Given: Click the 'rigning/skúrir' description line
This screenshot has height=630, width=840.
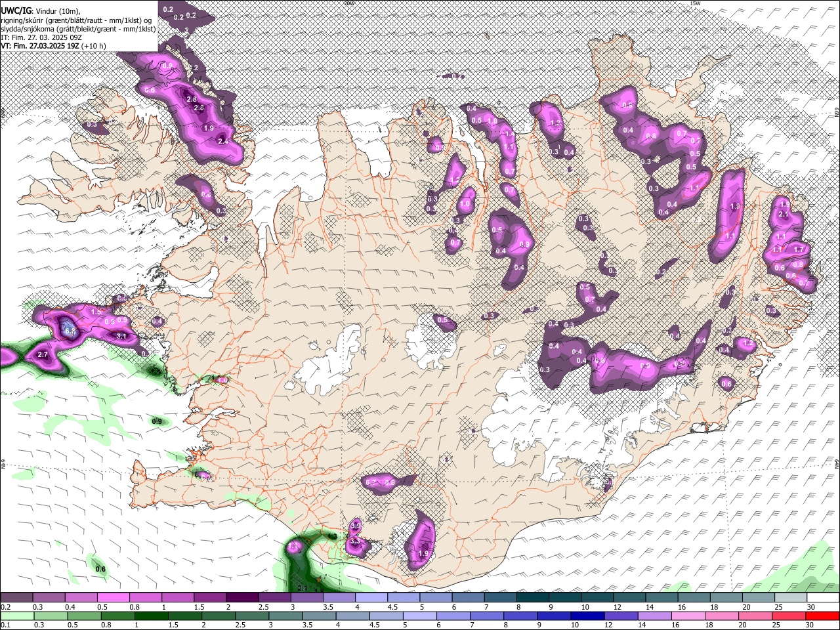Looking at the screenshot, I should point(76,20).
